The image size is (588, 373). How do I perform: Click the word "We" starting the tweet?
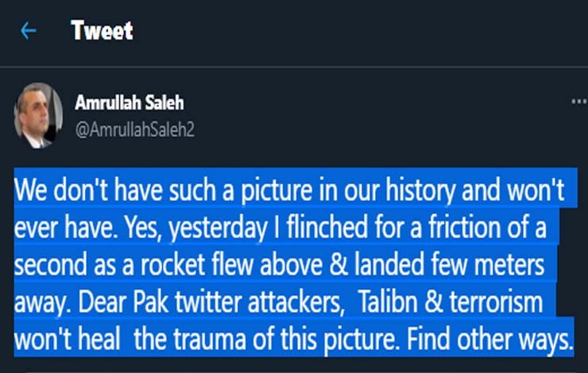coord(30,190)
